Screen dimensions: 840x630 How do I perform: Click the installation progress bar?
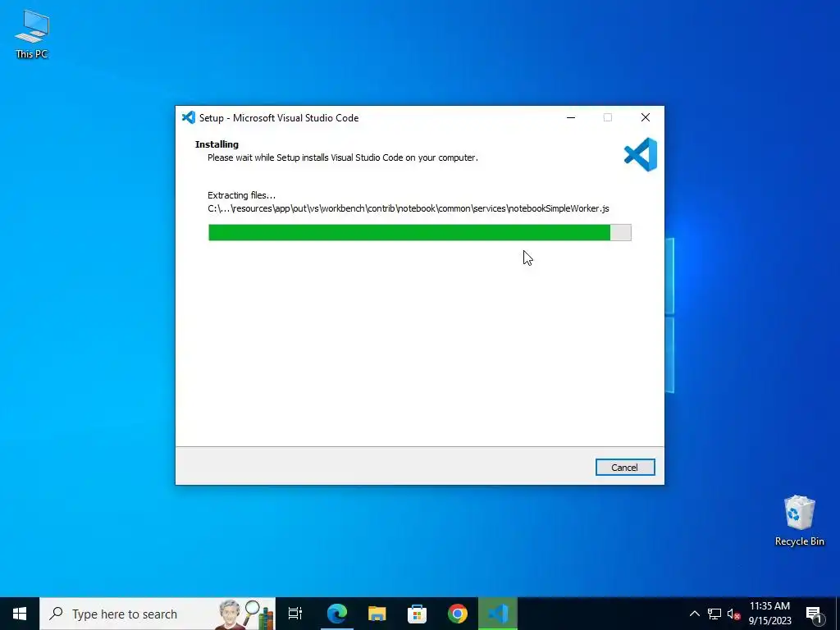point(419,232)
